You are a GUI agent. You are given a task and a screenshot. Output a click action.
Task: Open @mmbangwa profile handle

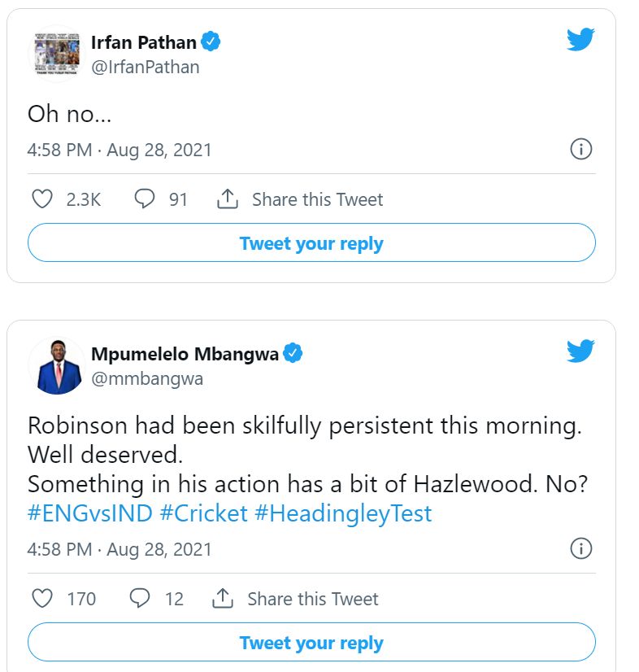147,378
